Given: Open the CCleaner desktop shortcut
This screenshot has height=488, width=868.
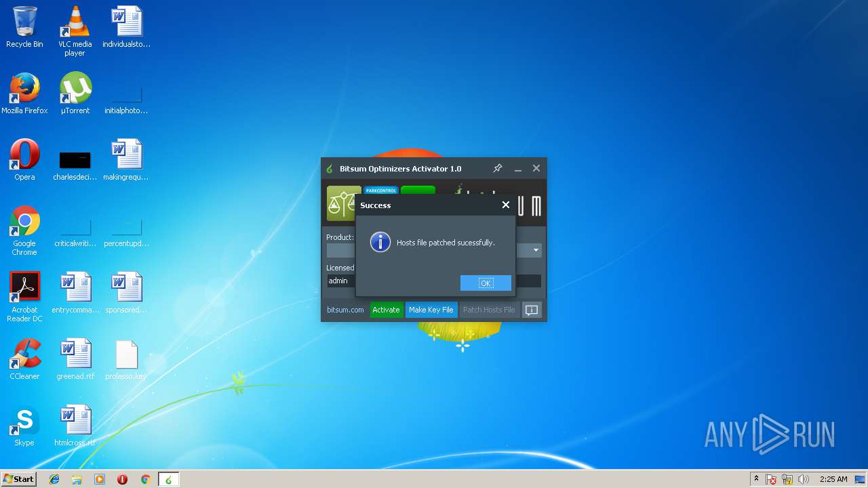Looking at the screenshot, I should pyautogui.click(x=24, y=359).
